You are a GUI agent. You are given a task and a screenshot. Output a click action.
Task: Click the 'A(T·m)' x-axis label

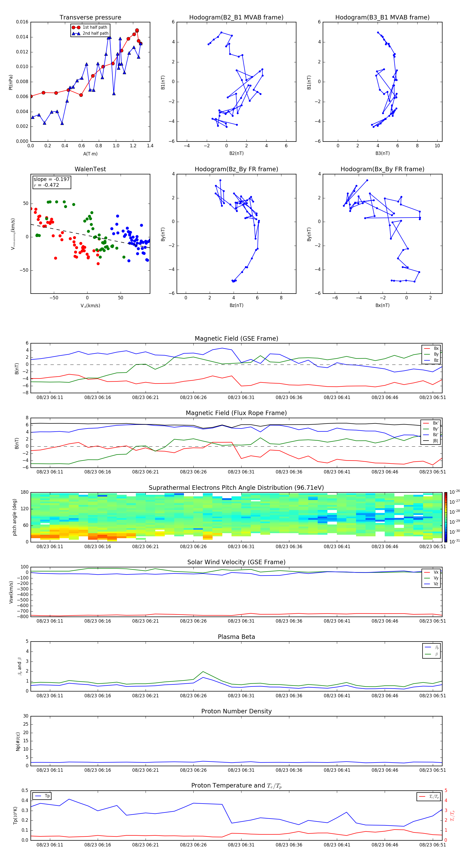90,154
